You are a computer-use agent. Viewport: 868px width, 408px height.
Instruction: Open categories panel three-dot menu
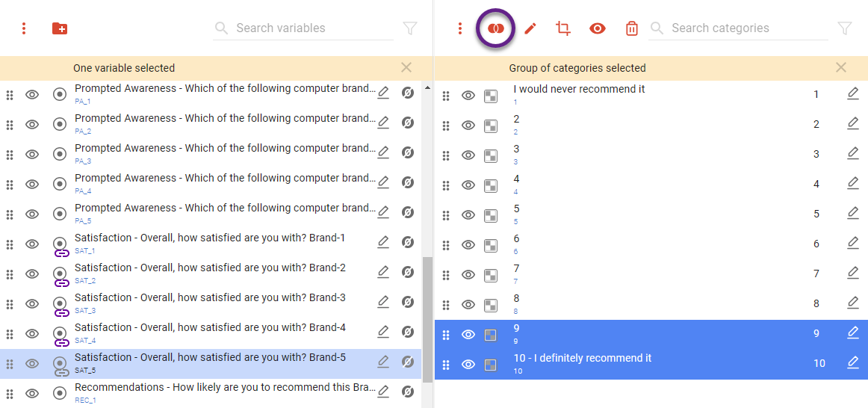tap(460, 28)
